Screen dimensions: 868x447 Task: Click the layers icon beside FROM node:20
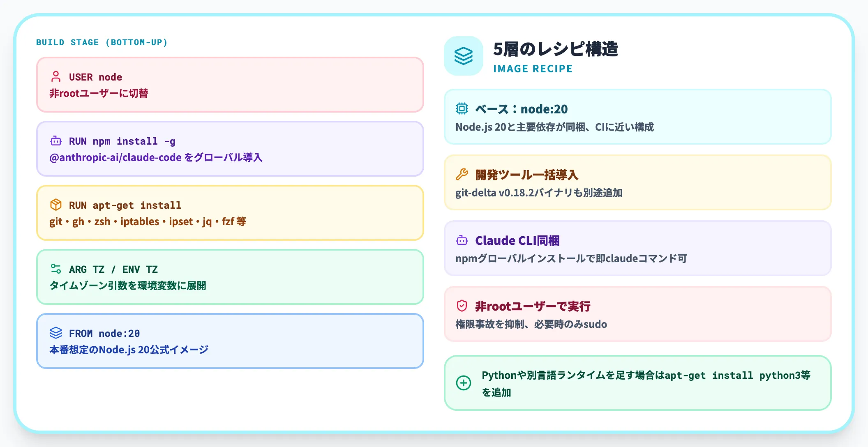[x=56, y=333]
